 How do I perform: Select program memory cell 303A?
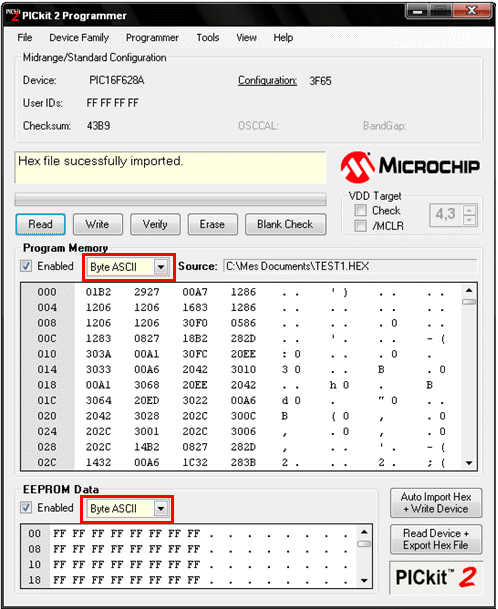(x=98, y=354)
